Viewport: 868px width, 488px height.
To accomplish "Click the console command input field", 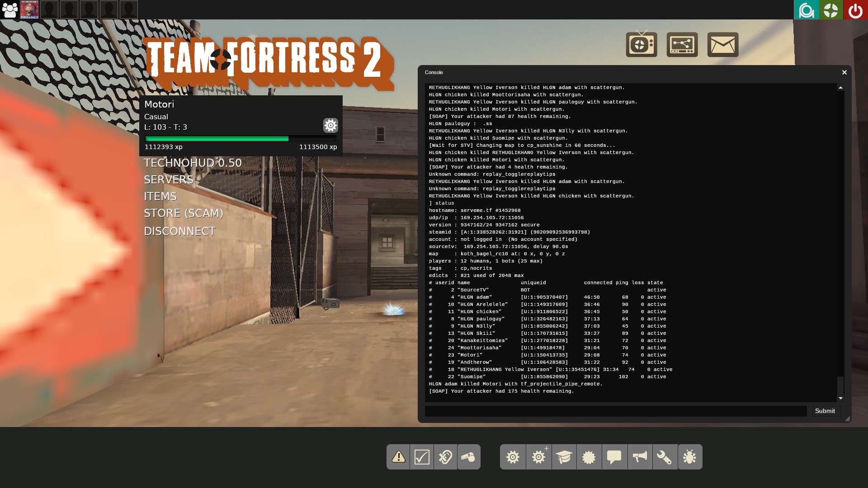I will coord(615,411).
